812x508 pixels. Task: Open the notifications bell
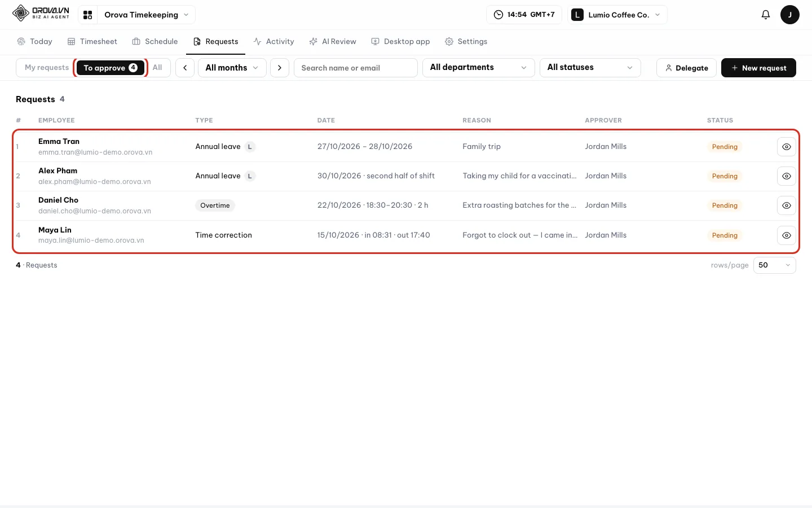click(x=765, y=15)
